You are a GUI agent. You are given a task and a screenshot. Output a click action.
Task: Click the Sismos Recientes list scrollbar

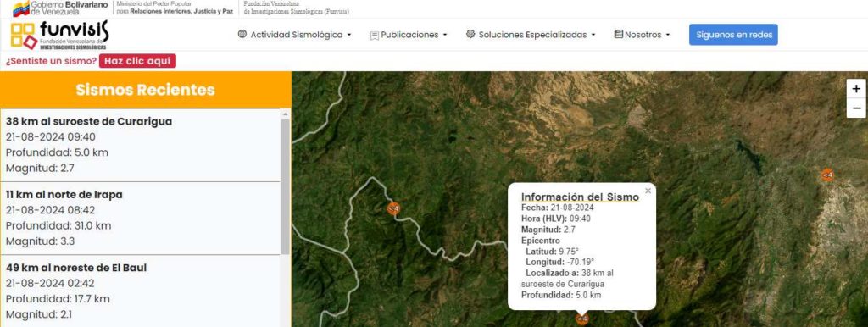[x=285, y=186]
